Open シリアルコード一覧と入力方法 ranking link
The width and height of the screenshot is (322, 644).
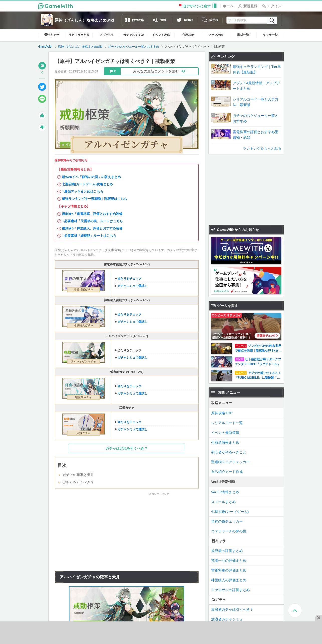256,102
